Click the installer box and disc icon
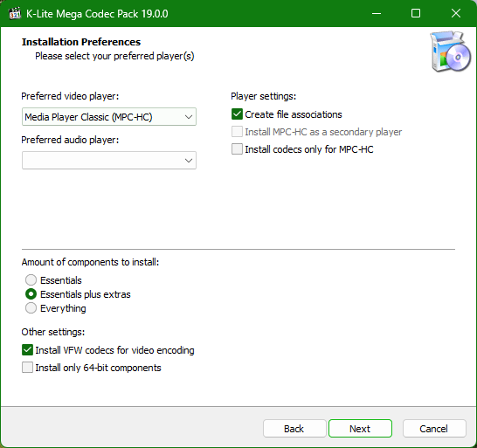 point(451,52)
